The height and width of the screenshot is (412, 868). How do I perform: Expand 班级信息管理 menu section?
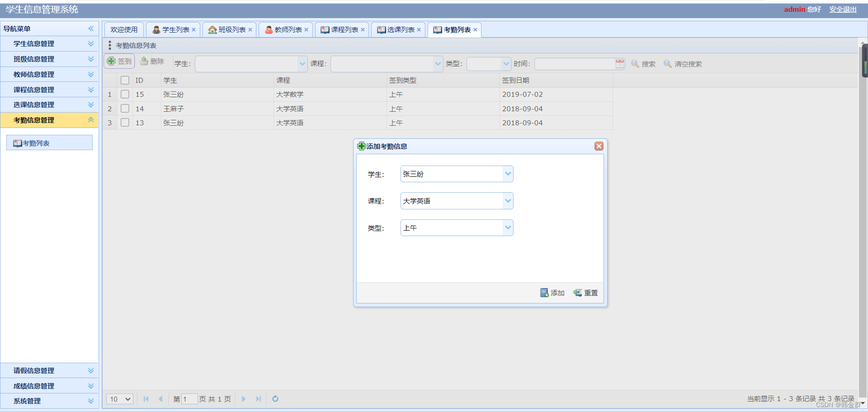(x=49, y=59)
